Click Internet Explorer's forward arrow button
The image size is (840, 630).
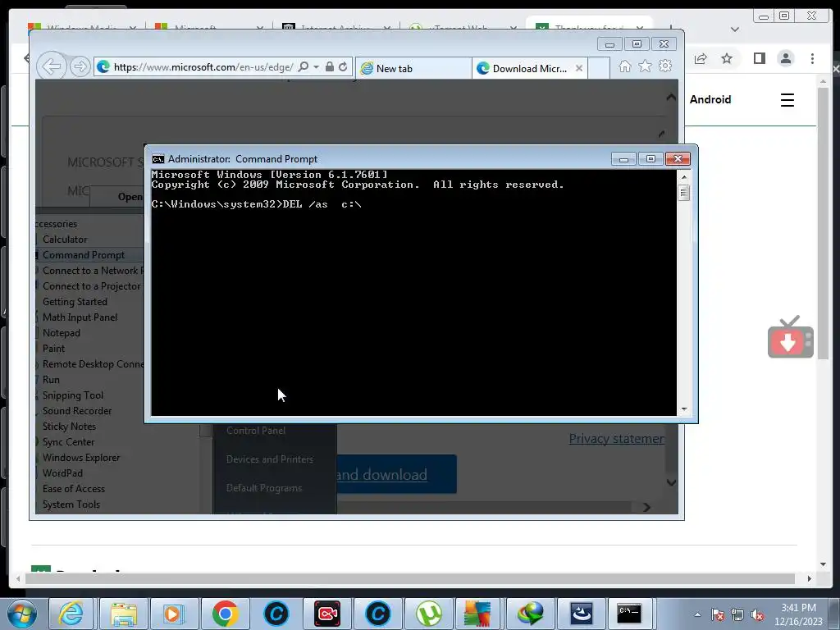80,67
